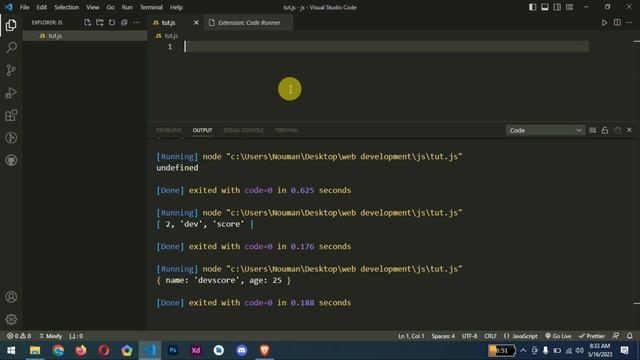The width and height of the screenshot is (640, 360).
Task: Toggle bottom panel layout button
Action: point(544,7)
